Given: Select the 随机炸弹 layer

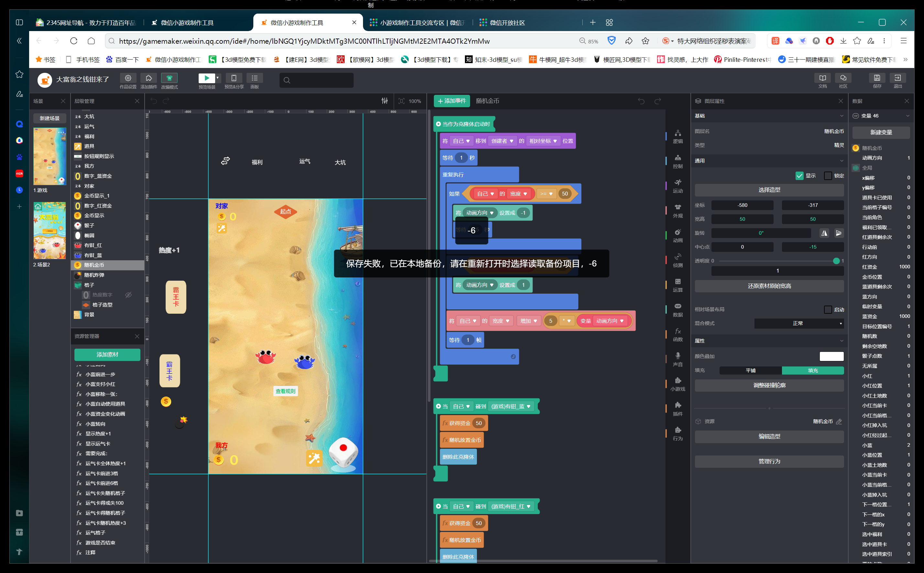Looking at the screenshot, I should click(x=94, y=275).
